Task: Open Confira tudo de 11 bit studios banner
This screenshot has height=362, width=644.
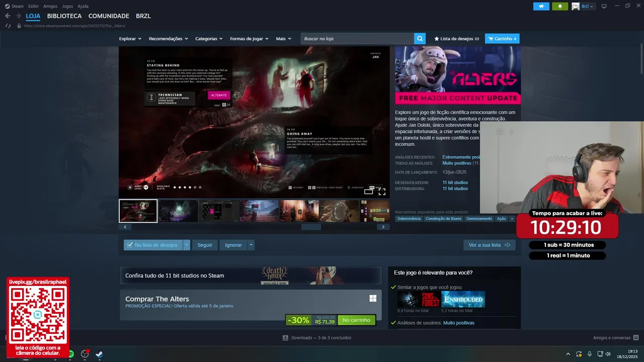Action: coord(251,276)
